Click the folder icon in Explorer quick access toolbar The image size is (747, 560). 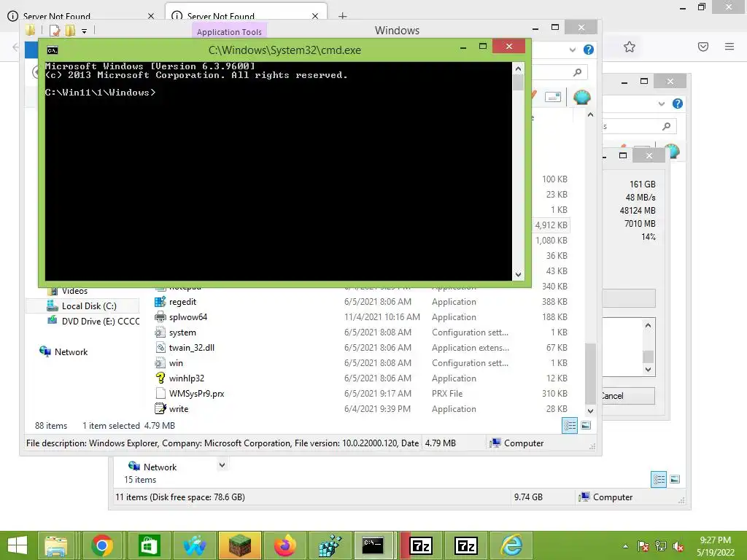click(x=31, y=31)
